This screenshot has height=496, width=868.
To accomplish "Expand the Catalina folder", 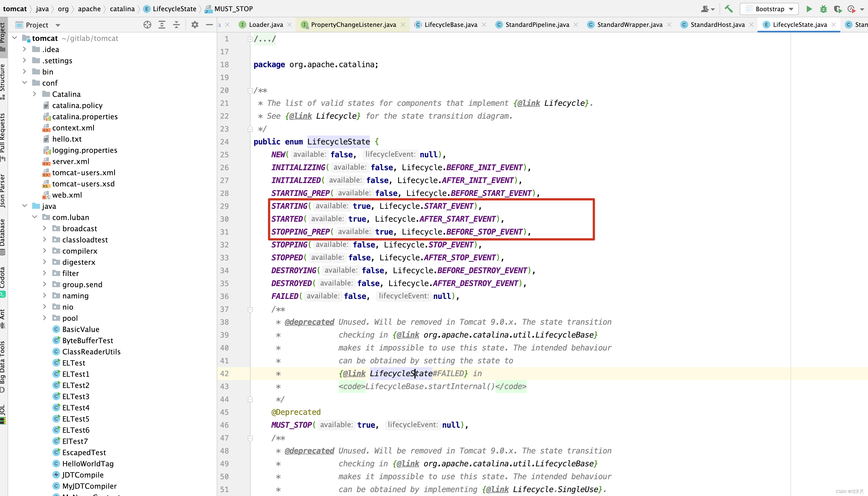I will (x=35, y=94).
